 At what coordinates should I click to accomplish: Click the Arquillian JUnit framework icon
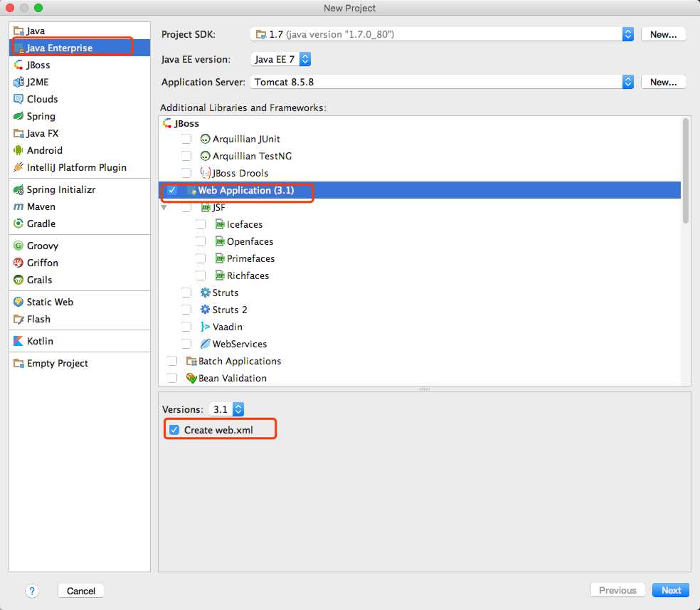pos(205,140)
